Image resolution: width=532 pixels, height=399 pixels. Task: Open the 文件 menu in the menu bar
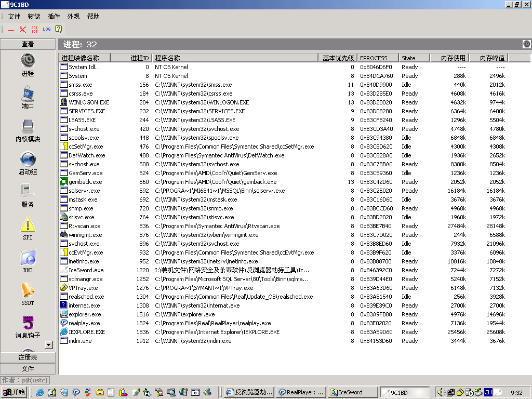tap(14, 17)
